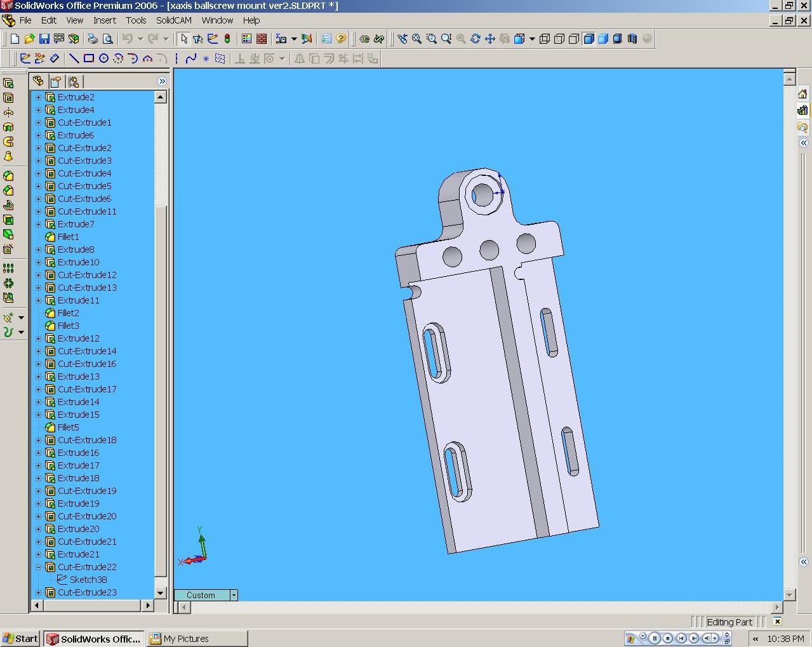Expand the Cut-Extrude23 feature node
Image resolution: width=812 pixels, height=647 pixels.
[38, 592]
